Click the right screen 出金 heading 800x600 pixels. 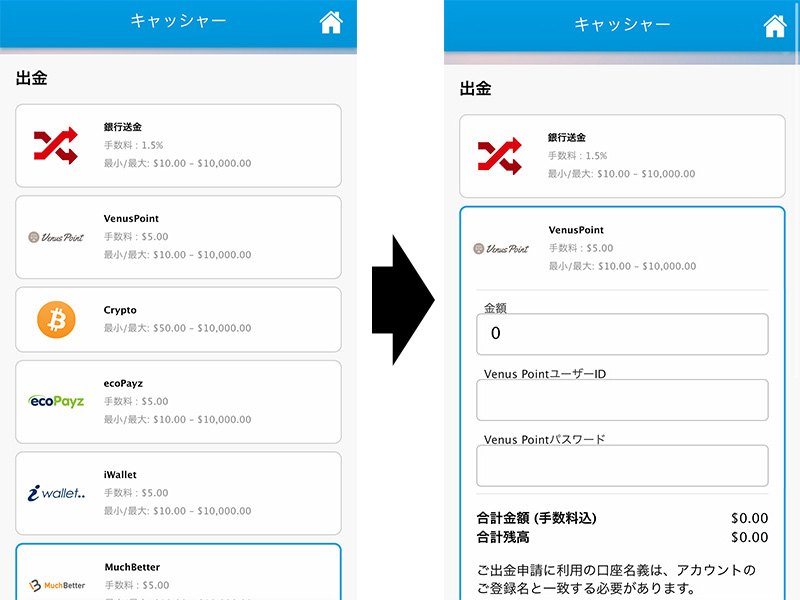[x=476, y=88]
